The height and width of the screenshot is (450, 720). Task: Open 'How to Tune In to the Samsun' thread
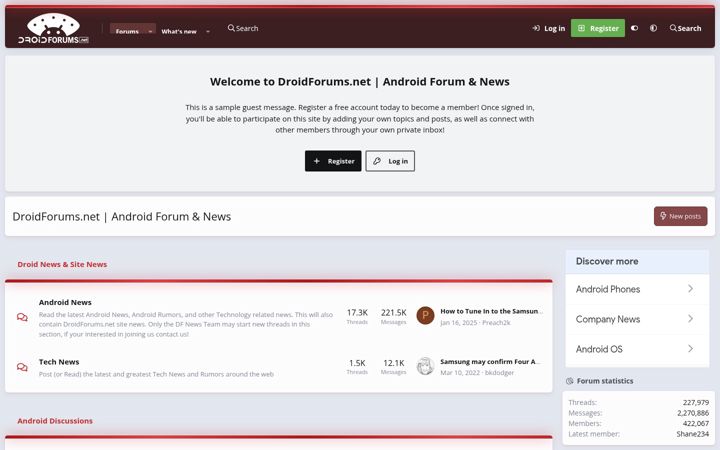click(491, 311)
